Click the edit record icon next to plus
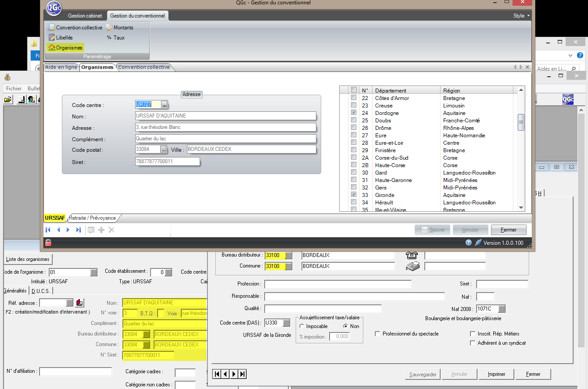The image size is (588, 389). (91, 230)
